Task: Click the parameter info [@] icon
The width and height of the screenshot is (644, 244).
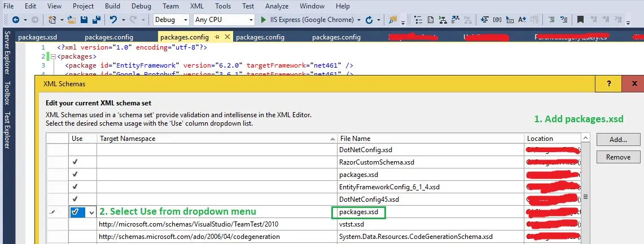Action: (x=497, y=20)
